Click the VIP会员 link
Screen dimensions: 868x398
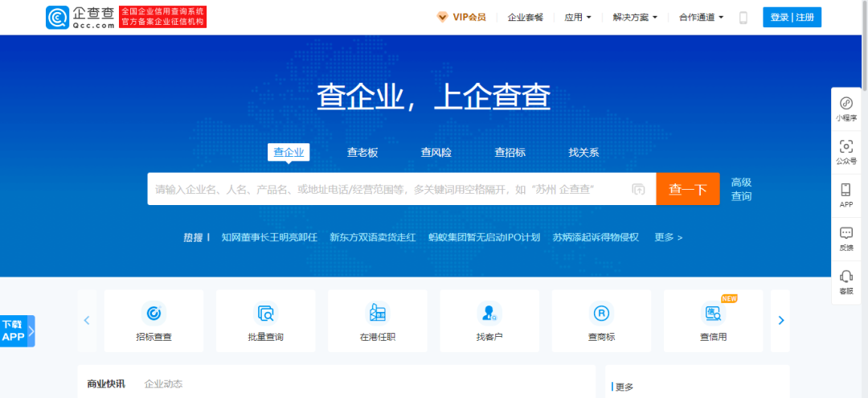[x=469, y=17]
